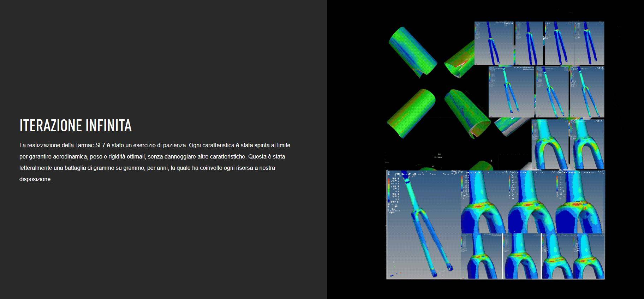Click the paragraph starting 'La realizzazione della Tarmac SL7'
The height and width of the screenshot is (299, 644).
155,162
